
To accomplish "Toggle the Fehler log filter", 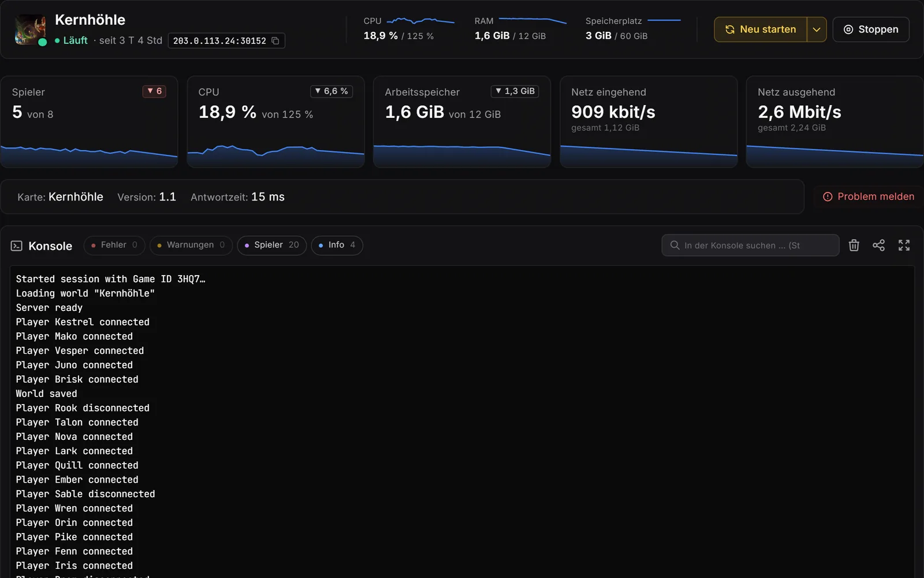I will (114, 245).
